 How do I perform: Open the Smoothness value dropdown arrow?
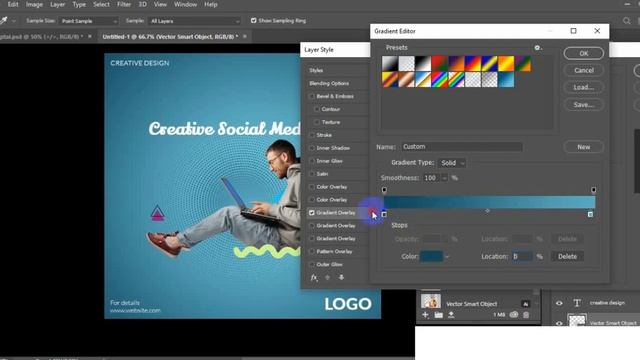[x=444, y=178]
